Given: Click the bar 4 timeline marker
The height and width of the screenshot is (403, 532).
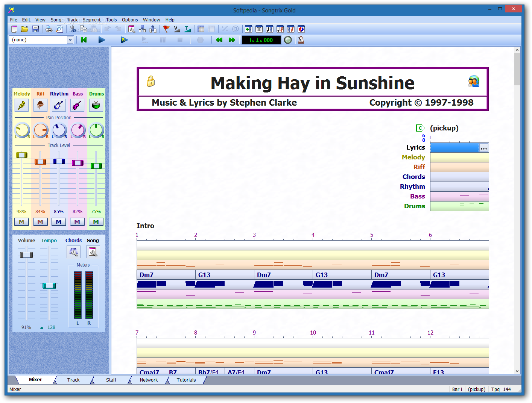Looking at the screenshot, I should (x=313, y=235).
